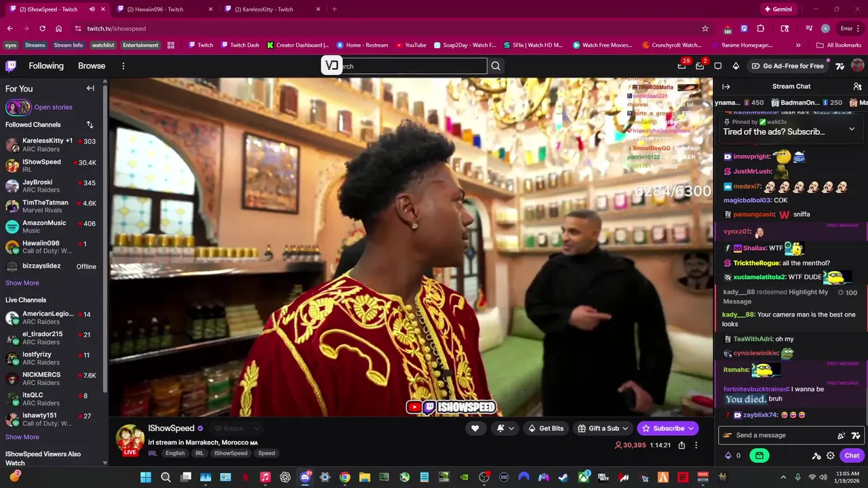The image size is (868, 488).
Task: Open notifications inbox with 2 badge
Action: point(700,66)
